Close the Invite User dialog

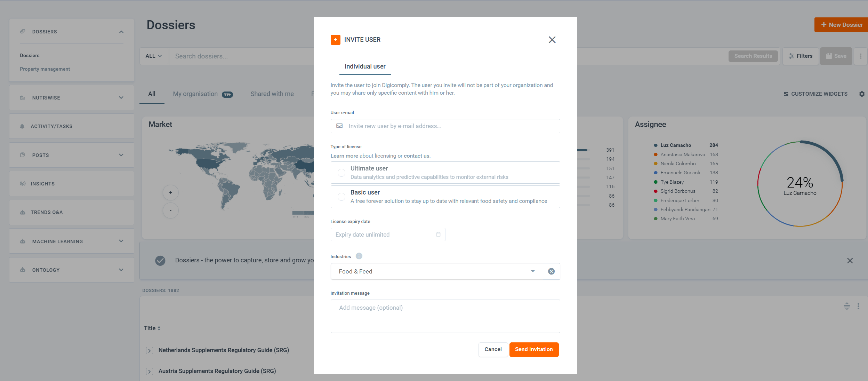coord(552,40)
